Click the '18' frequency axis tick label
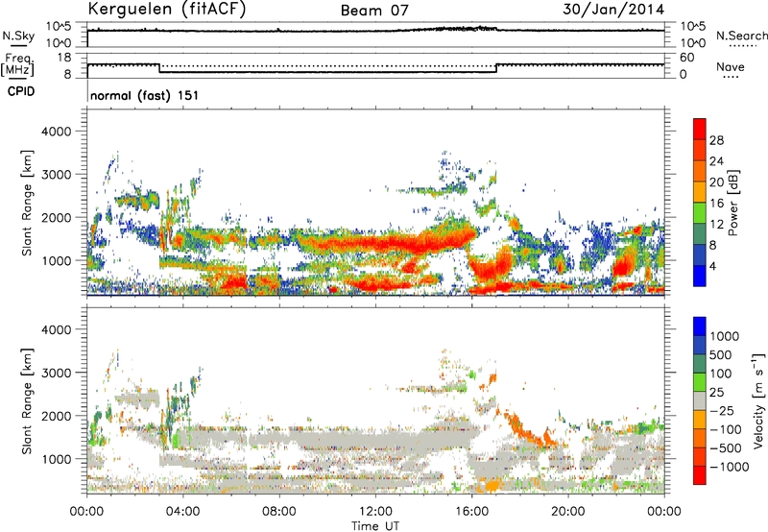Screen dimensions: 768x532 tap(63, 58)
